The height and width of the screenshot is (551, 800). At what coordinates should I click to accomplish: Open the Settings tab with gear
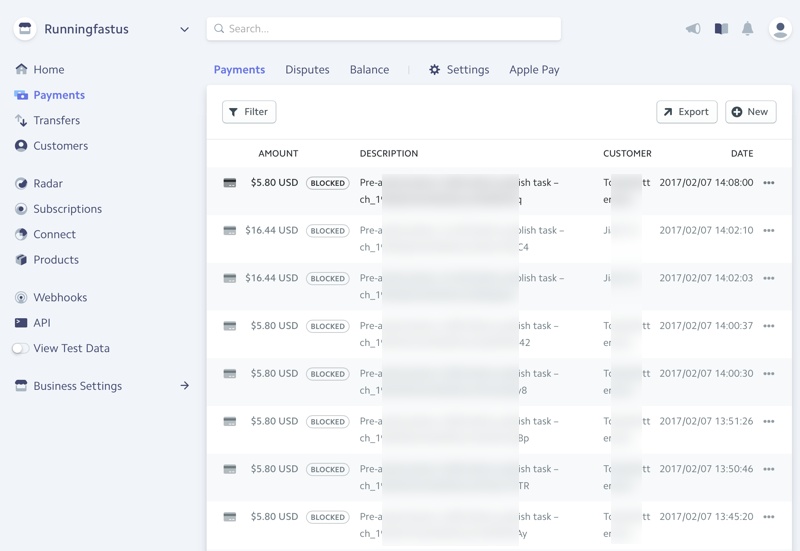459,70
